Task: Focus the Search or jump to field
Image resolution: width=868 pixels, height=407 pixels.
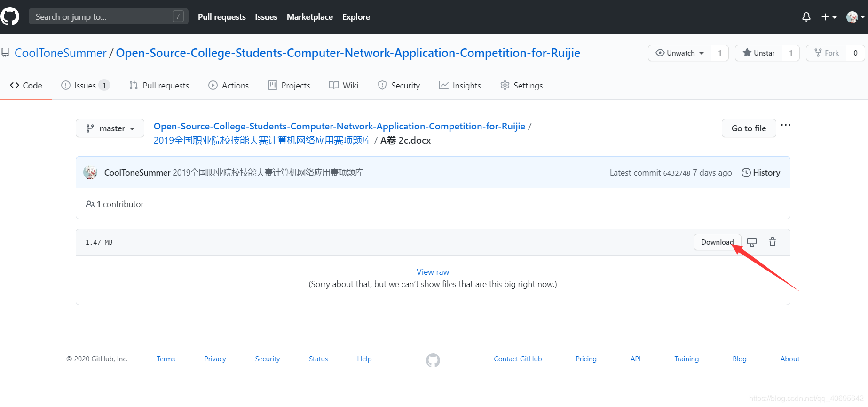Action: click(x=109, y=16)
